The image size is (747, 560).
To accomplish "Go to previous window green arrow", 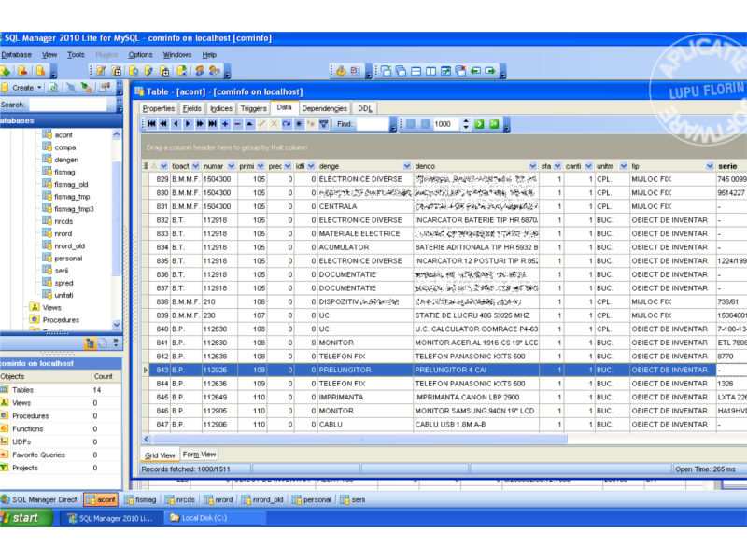I will tap(475, 71).
